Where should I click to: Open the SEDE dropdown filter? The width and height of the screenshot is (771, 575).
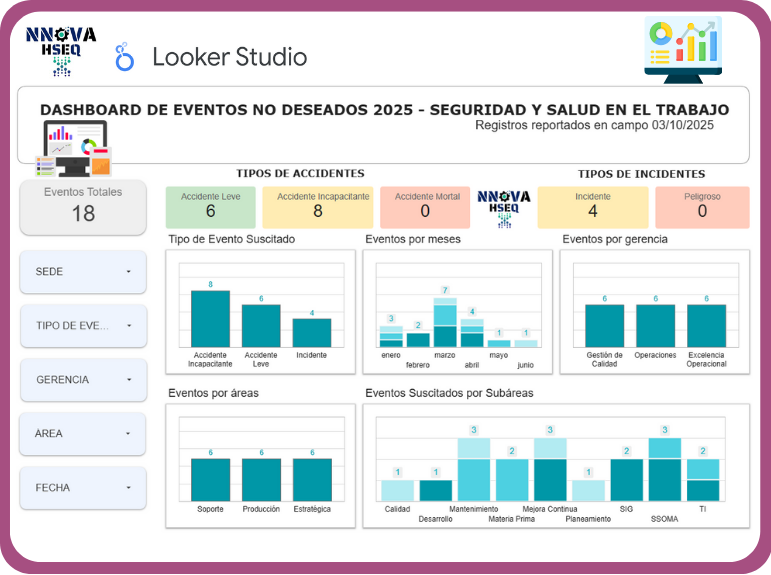(83, 272)
